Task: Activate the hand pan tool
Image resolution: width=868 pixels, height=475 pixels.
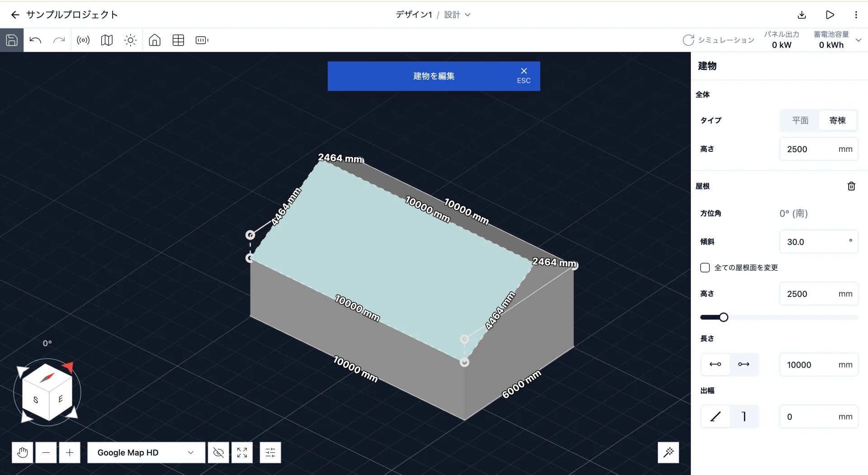Action: click(x=23, y=452)
